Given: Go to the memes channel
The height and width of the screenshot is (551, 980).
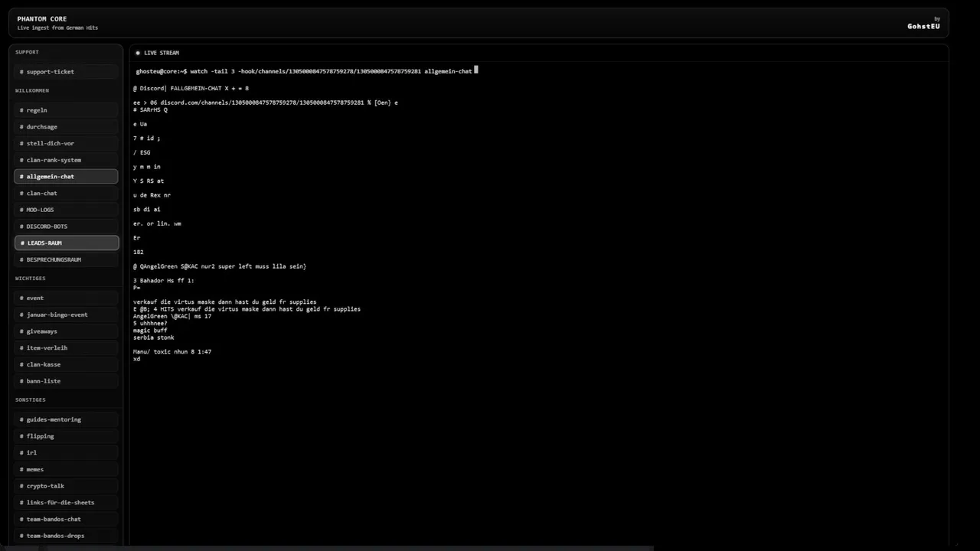Looking at the screenshot, I should click(x=67, y=469).
